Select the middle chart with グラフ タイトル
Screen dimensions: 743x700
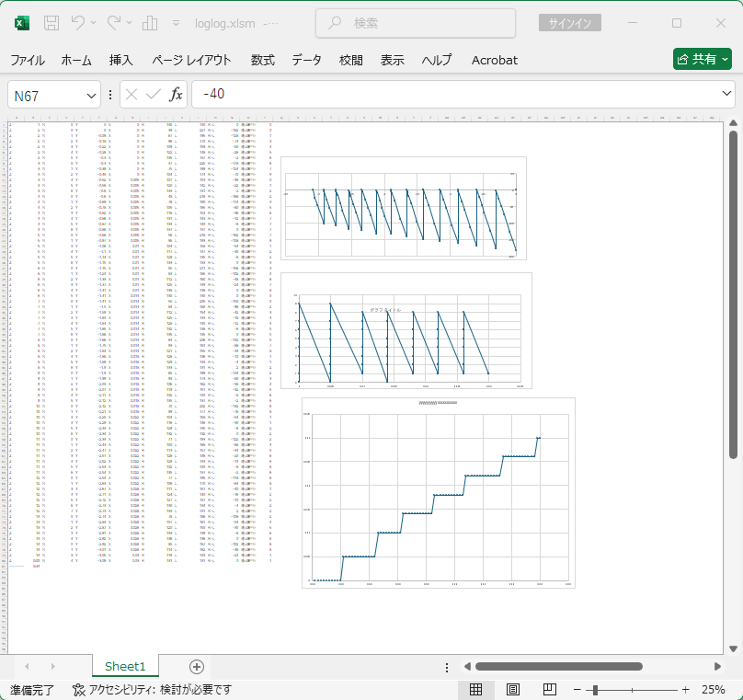click(406, 330)
